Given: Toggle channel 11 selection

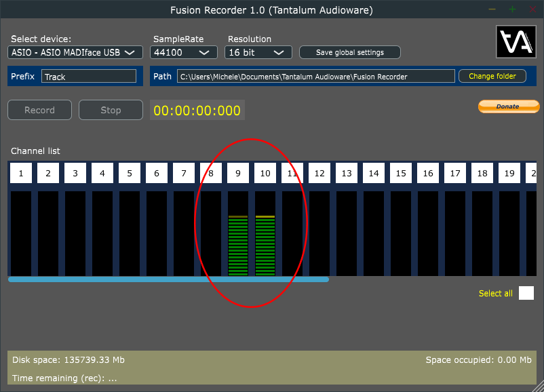Looking at the screenshot, I should 292,173.
